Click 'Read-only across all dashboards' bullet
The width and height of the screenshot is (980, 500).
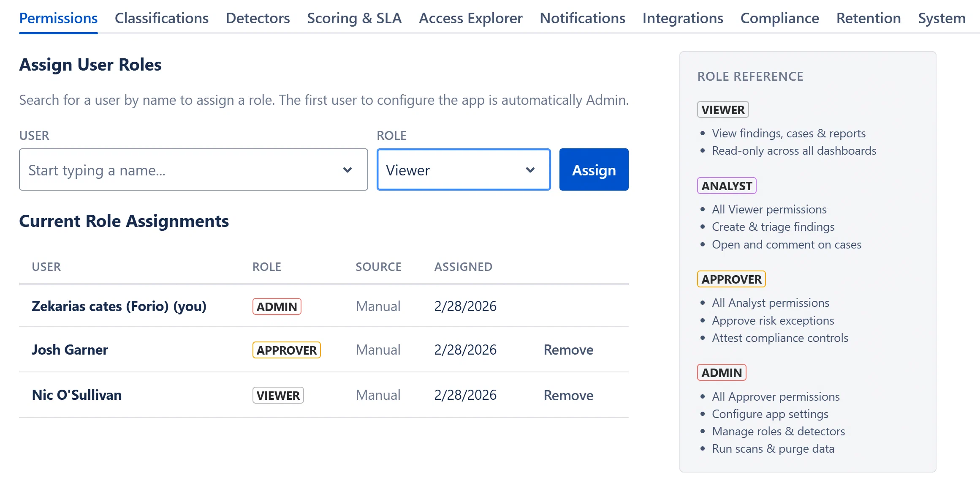pyautogui.click(x=794, y=150)
